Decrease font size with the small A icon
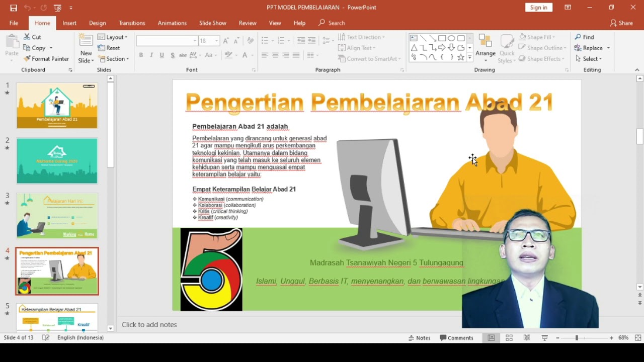This screenshot has width=644, height=362. point(236,41)
